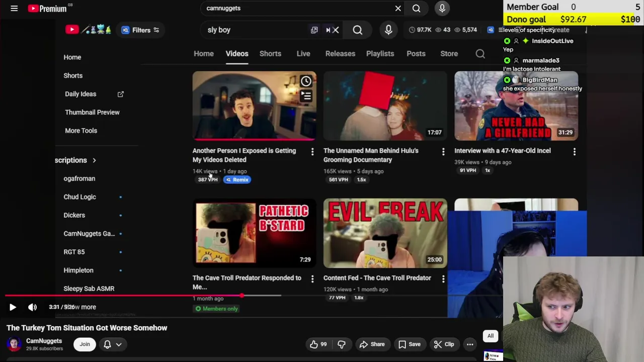Screen dimensions: 644x362
Task: Open Daily Ideas sidebar link
Action: (80, 94)
